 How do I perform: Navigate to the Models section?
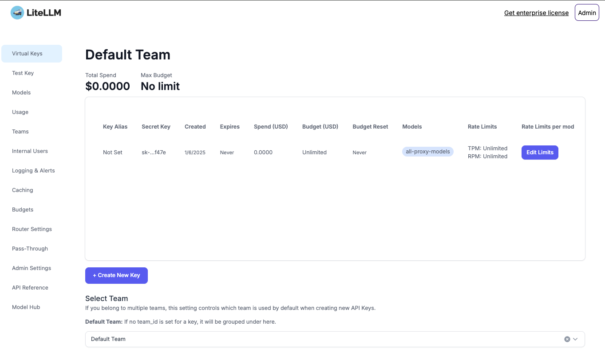(x=21, y=93)
